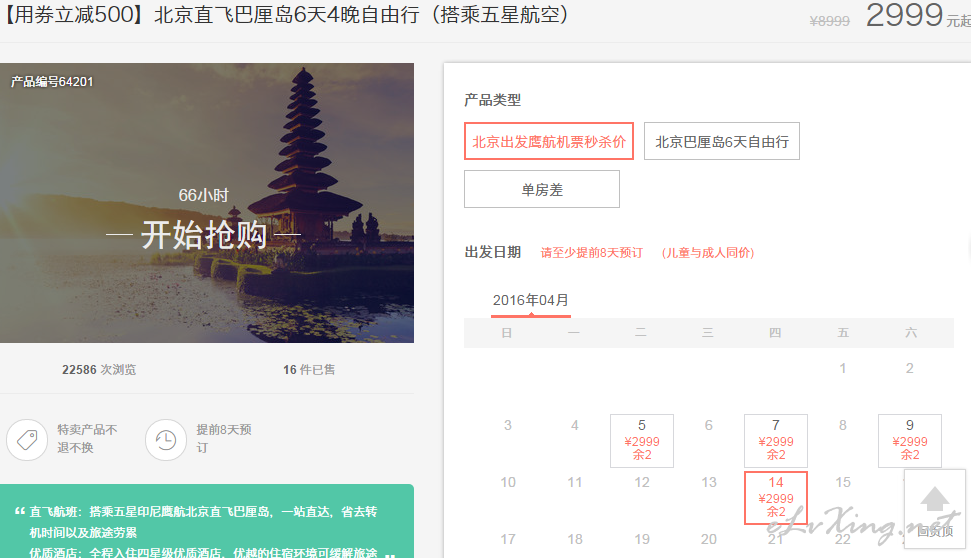Click calendar date 19
Viewport: 971px width, 558px height.
coord(642,539)
